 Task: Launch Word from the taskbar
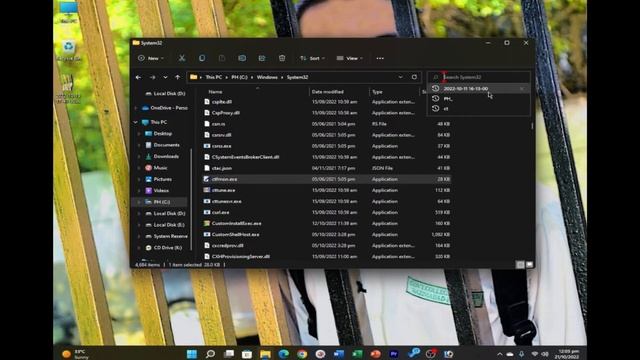(339, 354)
